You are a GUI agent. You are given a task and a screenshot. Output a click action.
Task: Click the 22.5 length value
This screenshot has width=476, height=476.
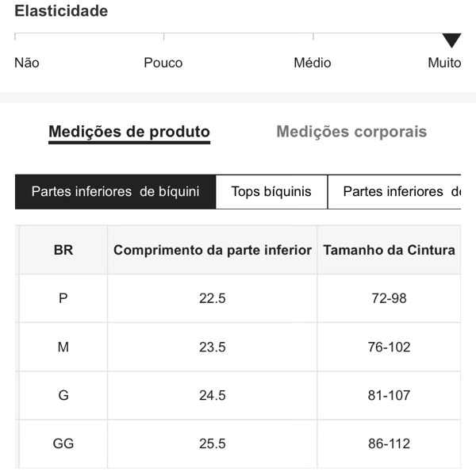pyautogui.click(x=213, y=298)
